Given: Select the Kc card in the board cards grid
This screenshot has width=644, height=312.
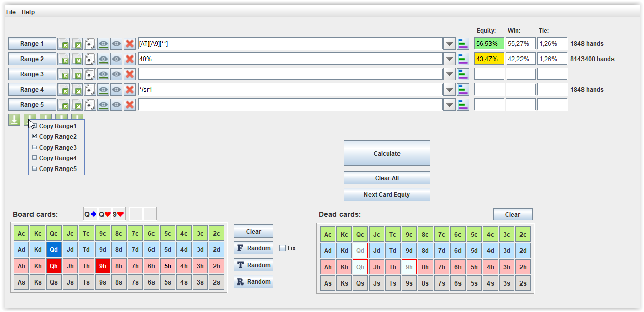Looking at the screenshot, I should (x=38, y=234).
